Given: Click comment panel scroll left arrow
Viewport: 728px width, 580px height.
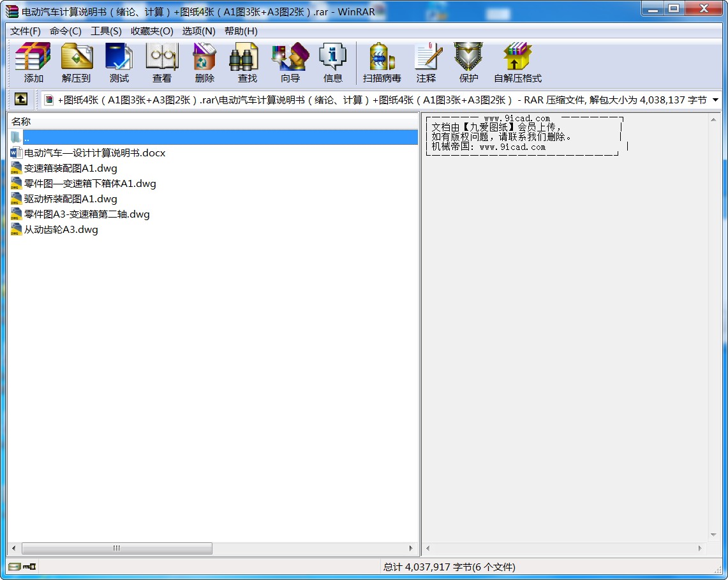Looking at the screenshot, I should pos(427,548).
